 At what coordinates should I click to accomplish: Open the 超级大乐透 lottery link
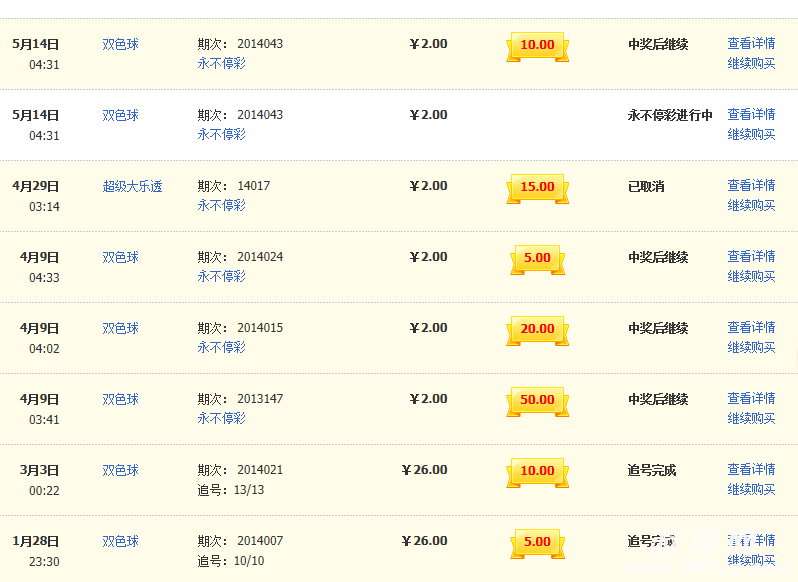pos(132,186)
